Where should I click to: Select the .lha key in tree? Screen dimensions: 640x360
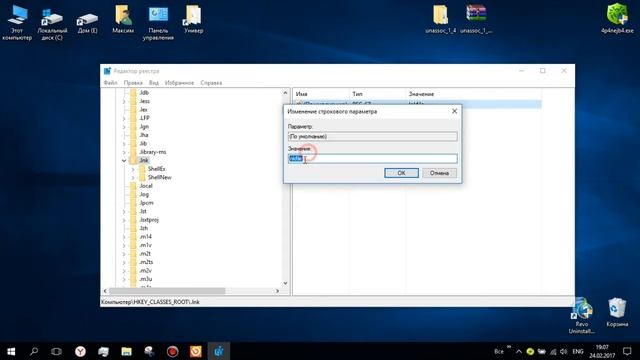tap(144, 135)
